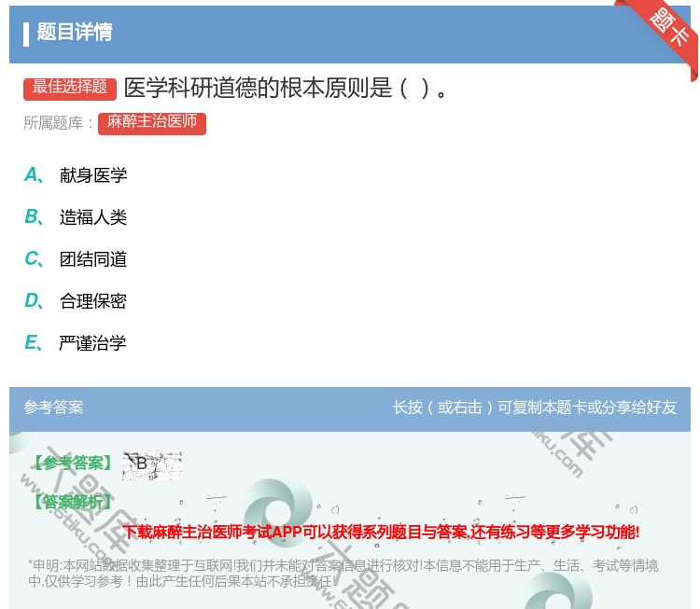Open the red APP download link
Viewport: 700px width, 609px height.
381,533
